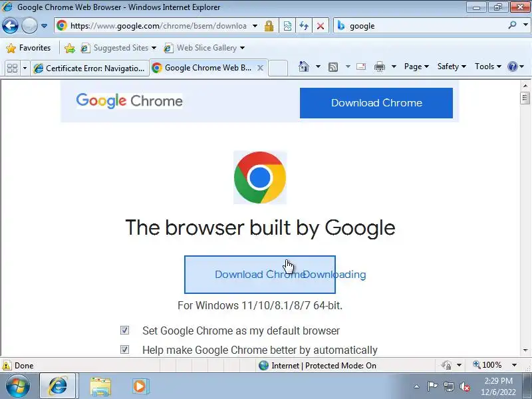Viewport: 532px width, 399px height.
Task: Open Windows Explorer from taskbar
Action: click(x=100, y=386)
